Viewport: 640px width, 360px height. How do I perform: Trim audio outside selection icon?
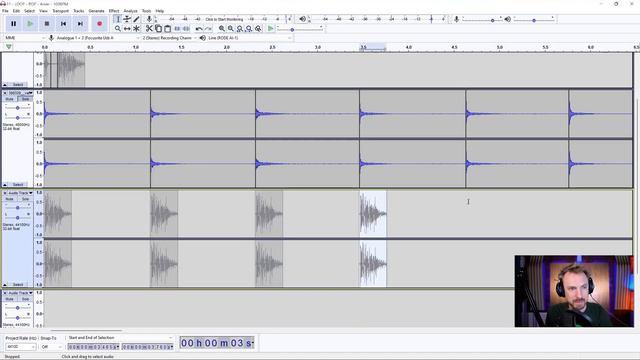pyautogui.click(x=177, y=29)
